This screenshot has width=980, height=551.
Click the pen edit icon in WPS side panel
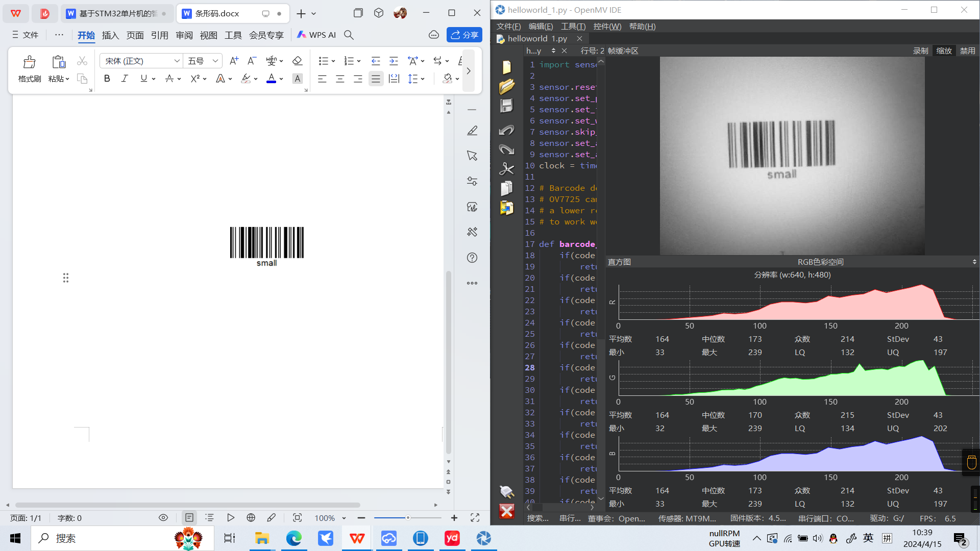[x=472, y=131]
